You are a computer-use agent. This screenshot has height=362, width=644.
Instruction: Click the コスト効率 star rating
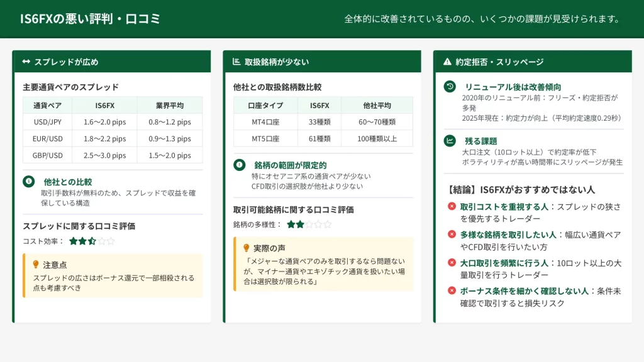tap(92, 241)
